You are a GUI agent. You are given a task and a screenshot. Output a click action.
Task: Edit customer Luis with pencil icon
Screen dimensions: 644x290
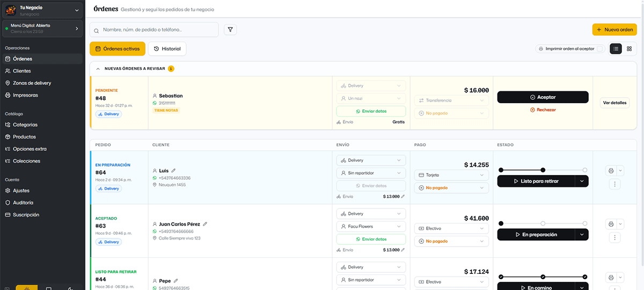173,171
